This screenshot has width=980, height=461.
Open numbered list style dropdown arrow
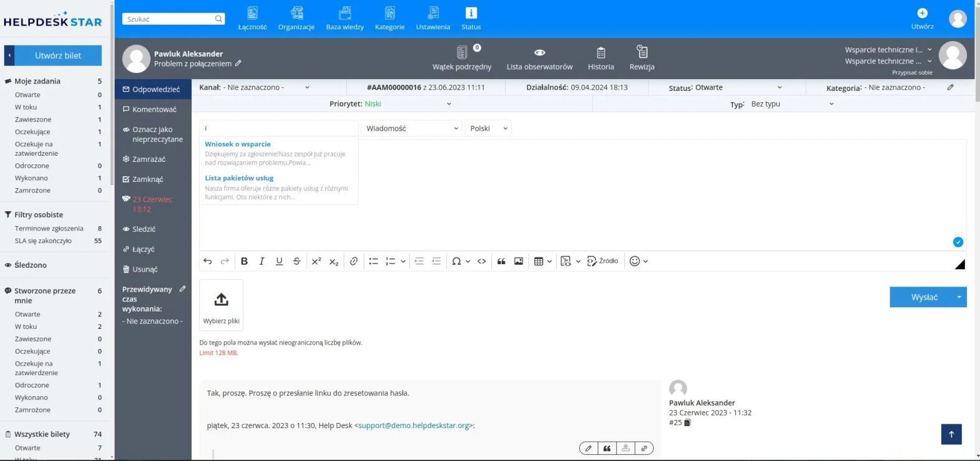point(403,262)
